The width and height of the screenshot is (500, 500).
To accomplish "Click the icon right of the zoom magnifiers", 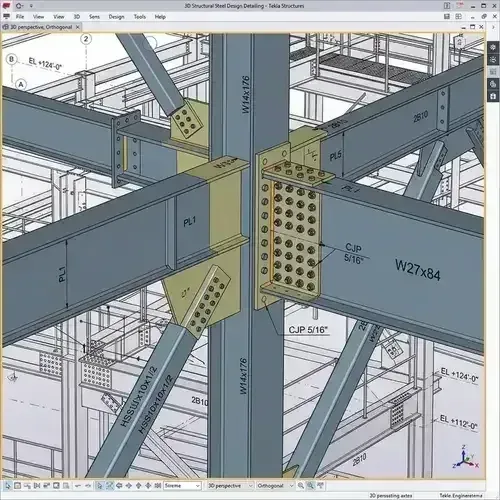I will click(320, 486).
